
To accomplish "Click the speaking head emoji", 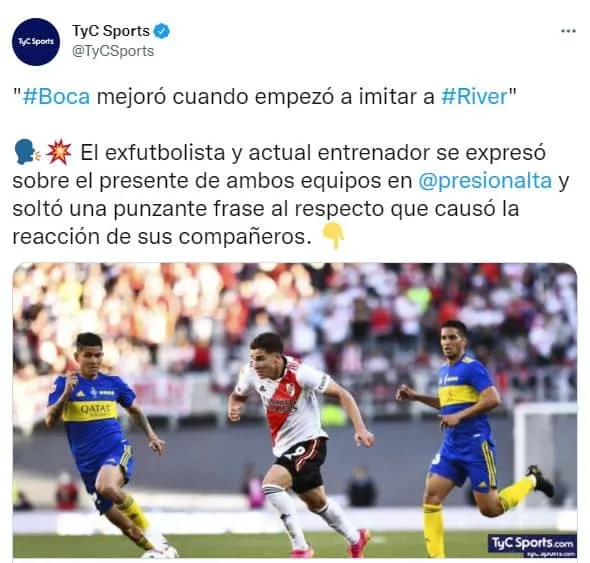I will tap(26, 152).
